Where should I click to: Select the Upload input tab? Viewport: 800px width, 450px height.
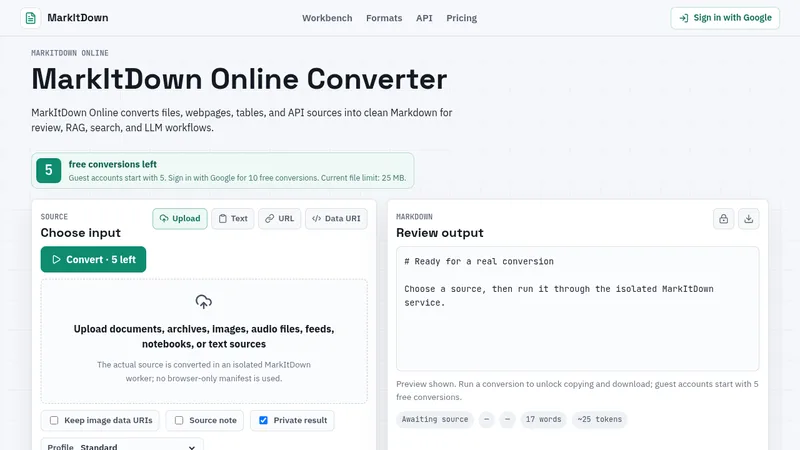tap(180, 218)
